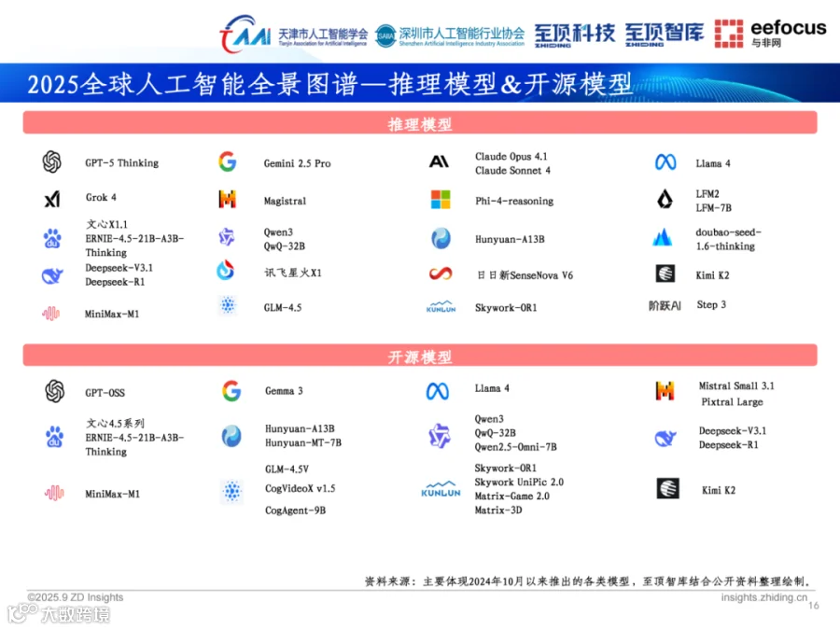
Task: Click the eefocus 与非网 logo
Action: [770, 34]
